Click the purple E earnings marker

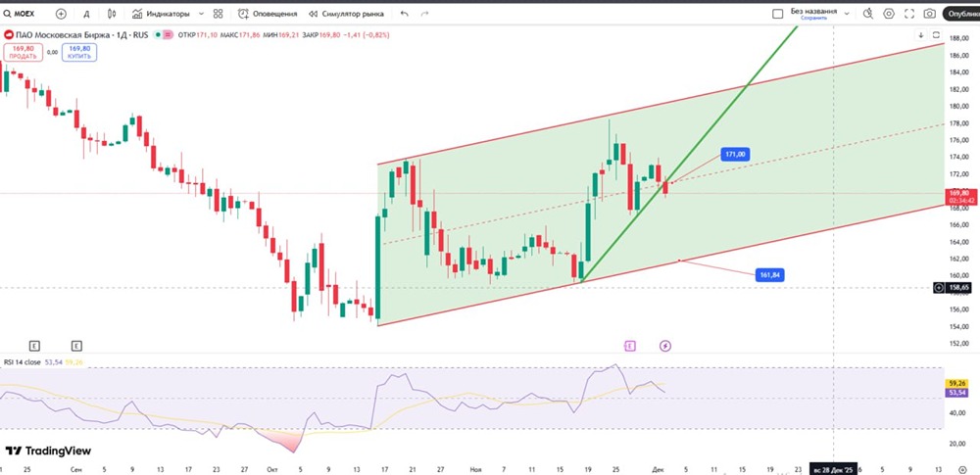click(629, 346)
